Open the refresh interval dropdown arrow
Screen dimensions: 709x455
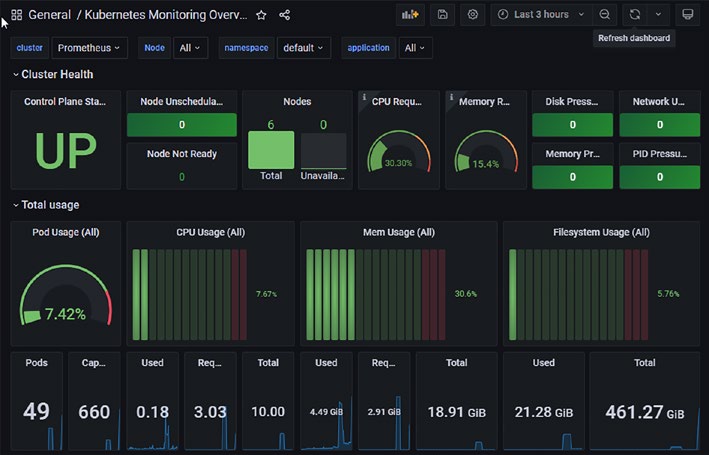click(x=658, y=15)
